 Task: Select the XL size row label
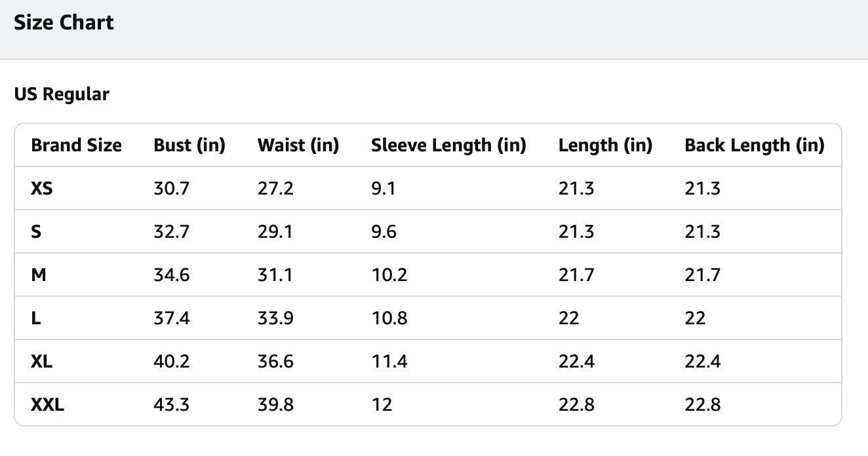click(x=41, y=362)
